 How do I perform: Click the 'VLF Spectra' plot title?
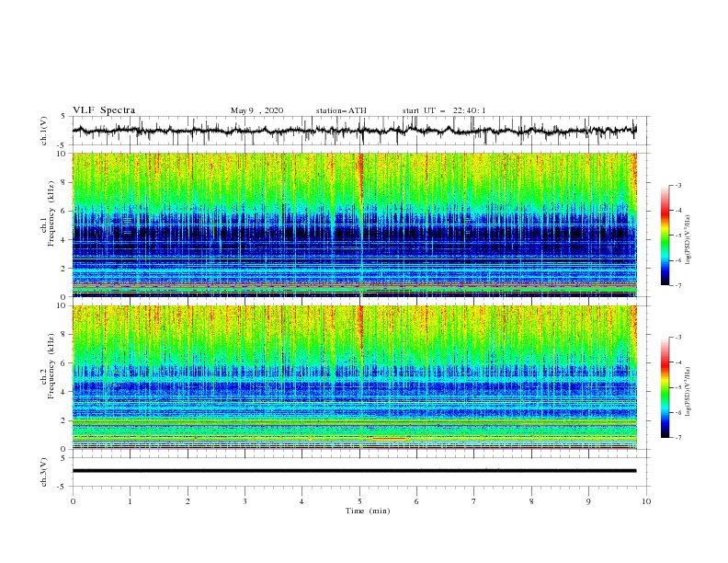[x=104, y=110]
